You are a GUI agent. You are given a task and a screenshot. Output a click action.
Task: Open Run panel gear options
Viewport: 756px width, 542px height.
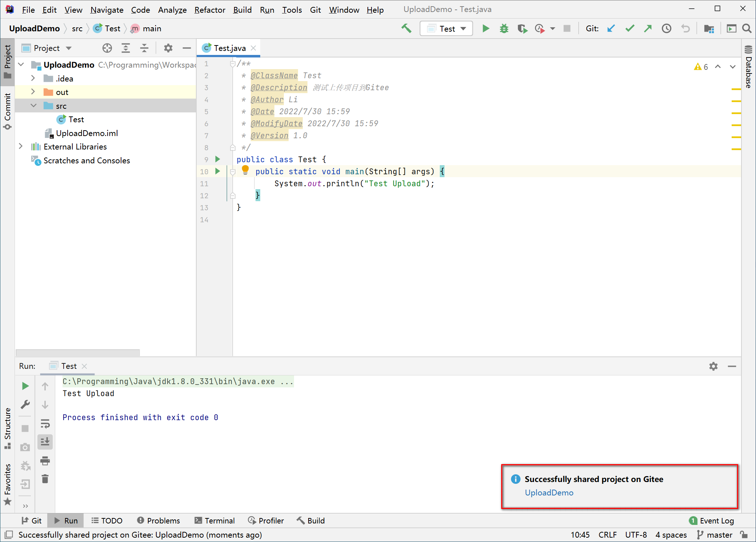tap(713, 366)
